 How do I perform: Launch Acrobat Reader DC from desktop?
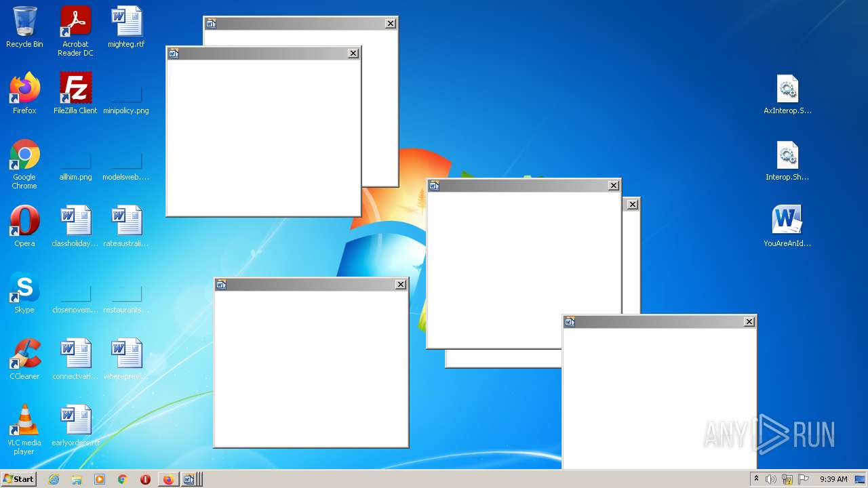[x=75, y=31]
